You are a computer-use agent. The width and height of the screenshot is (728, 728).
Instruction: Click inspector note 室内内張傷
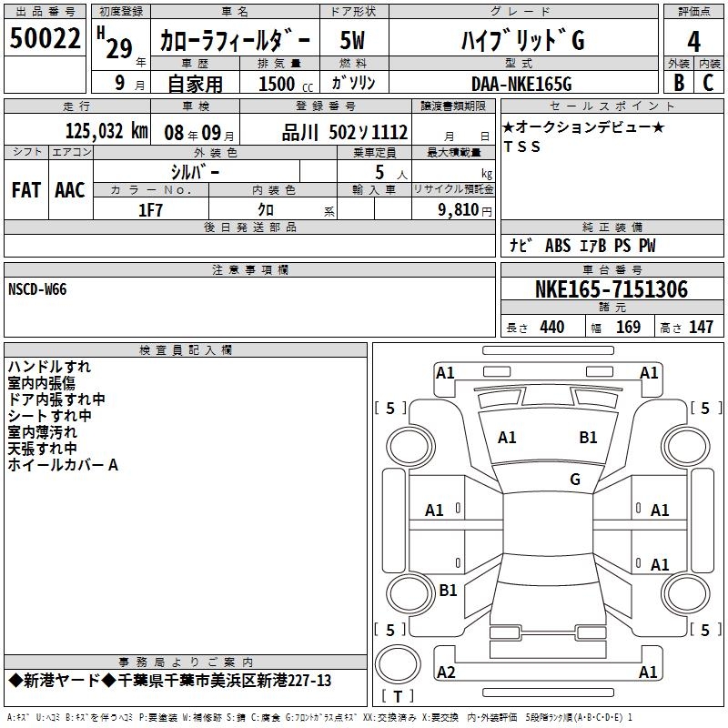coord(41,383)
